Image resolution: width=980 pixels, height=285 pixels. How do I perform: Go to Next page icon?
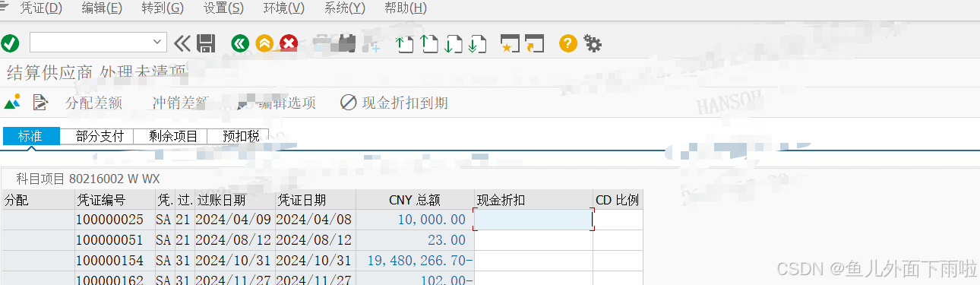pyautogui.click(x=454, y=44)
